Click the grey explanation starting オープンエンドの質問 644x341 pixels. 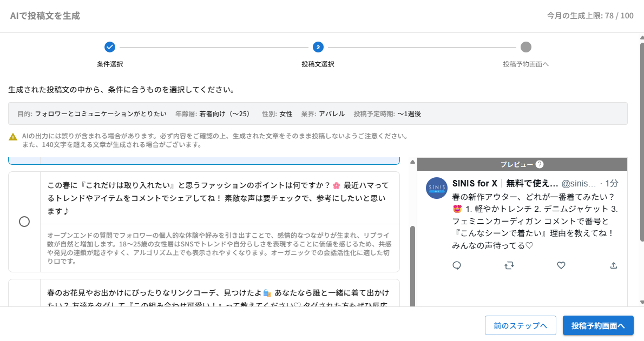tap(219, 248)
